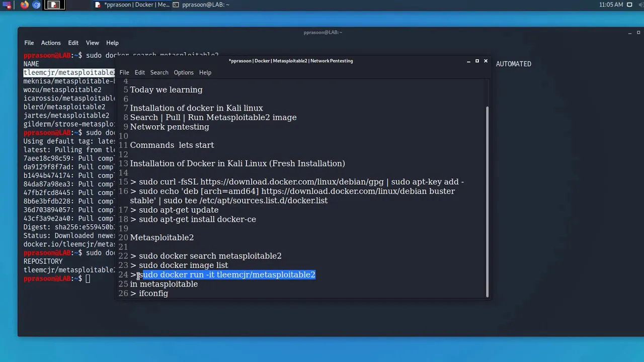Open the Help menu in the text editor
The width and height of the screenshot is (644, 362).
(205, 72)
